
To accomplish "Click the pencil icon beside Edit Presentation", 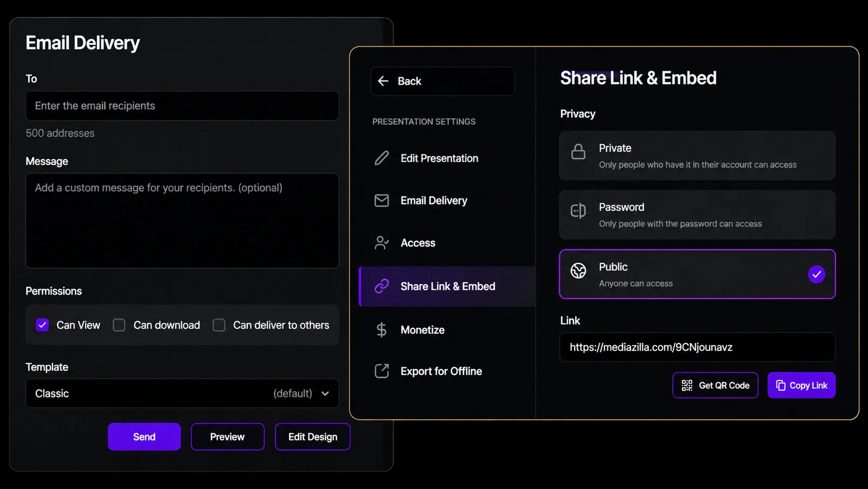I will click(x=382, y=158).
